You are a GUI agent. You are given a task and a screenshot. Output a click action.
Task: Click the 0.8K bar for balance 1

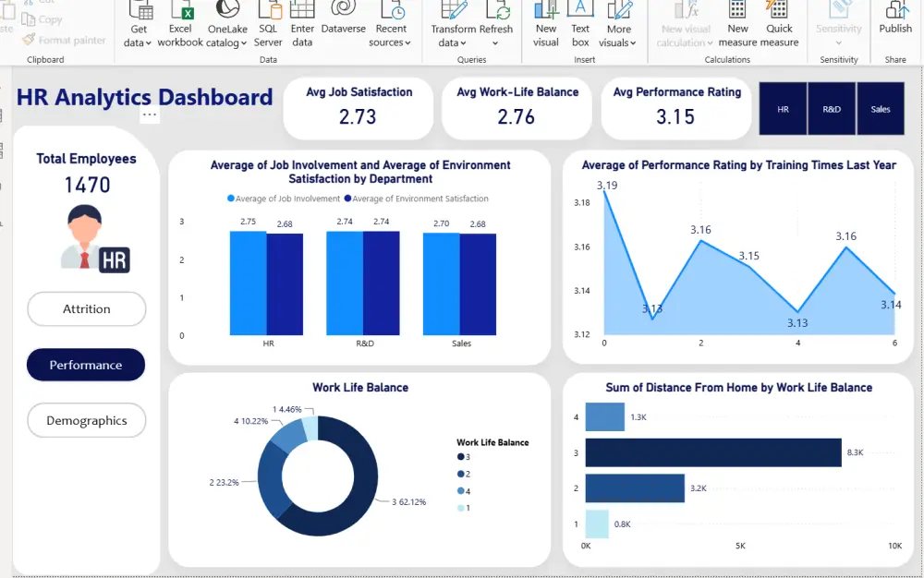point(597,524)
